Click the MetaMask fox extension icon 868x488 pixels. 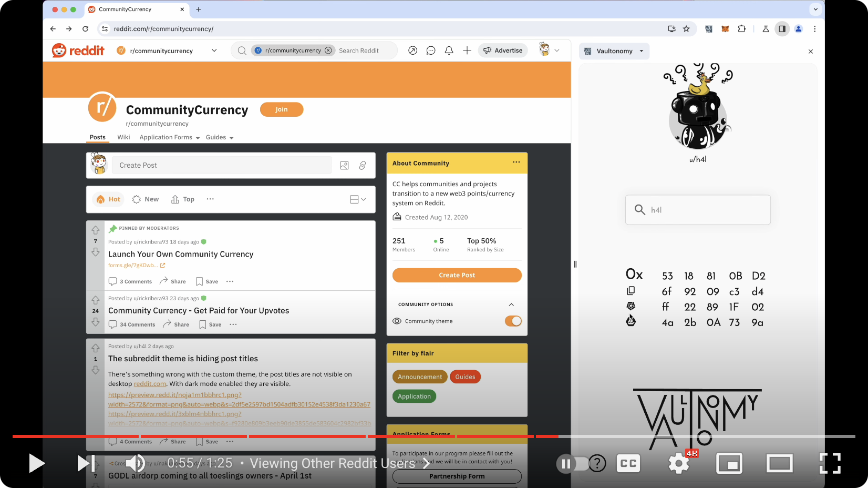725,29
